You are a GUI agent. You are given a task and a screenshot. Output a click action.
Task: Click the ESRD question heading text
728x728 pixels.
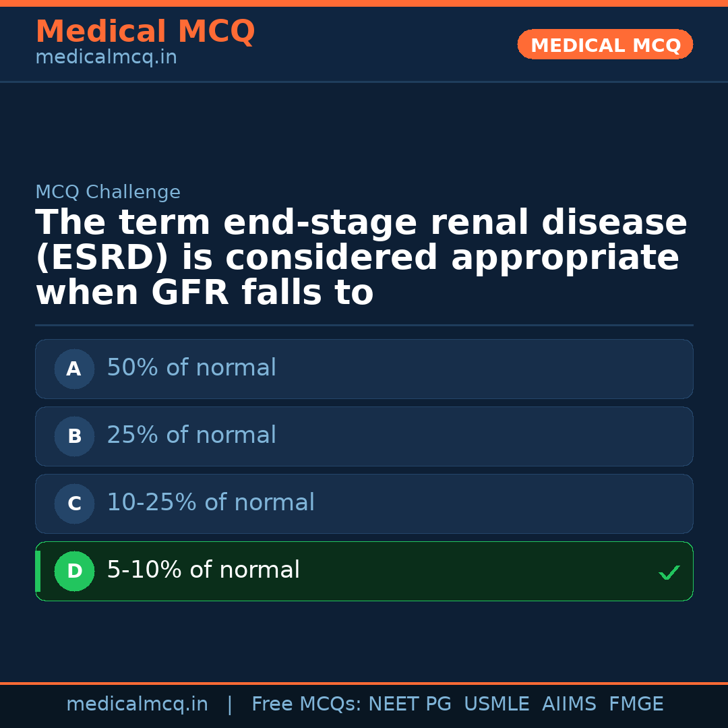coord(361,258)
